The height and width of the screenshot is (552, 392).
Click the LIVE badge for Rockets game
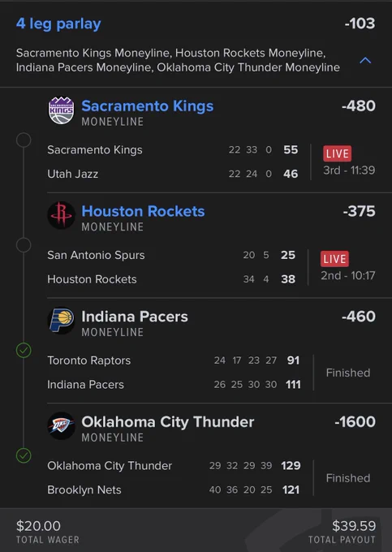click(x=334, y=259)
